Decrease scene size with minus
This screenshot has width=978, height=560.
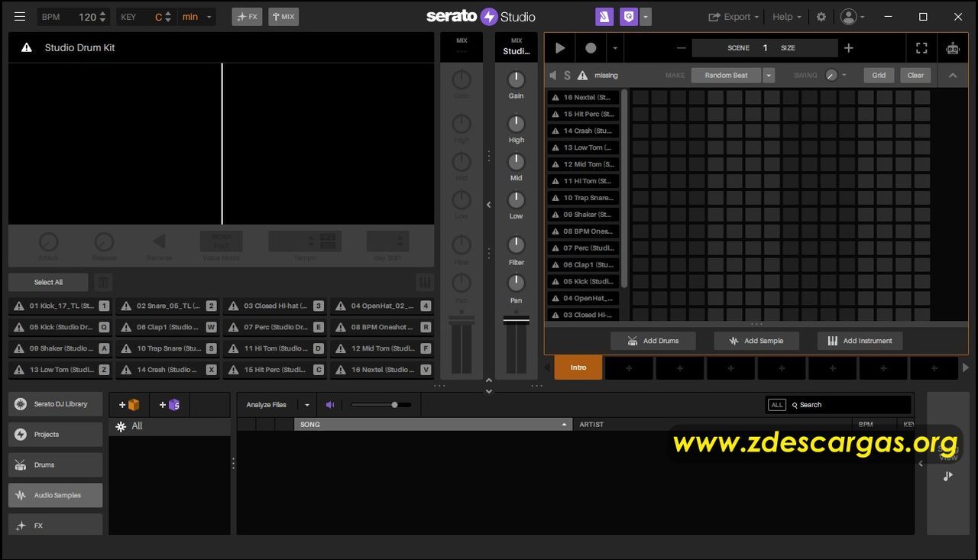(682, 47)
